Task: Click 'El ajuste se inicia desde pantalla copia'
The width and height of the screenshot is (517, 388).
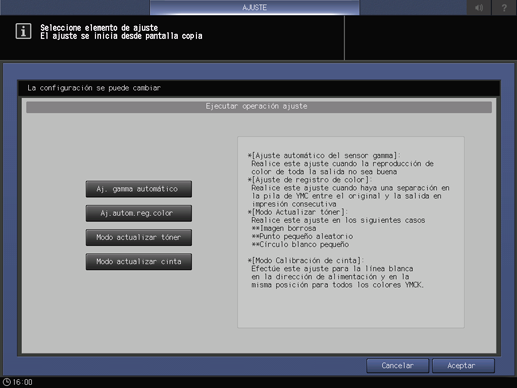Action: coord(121,36)
